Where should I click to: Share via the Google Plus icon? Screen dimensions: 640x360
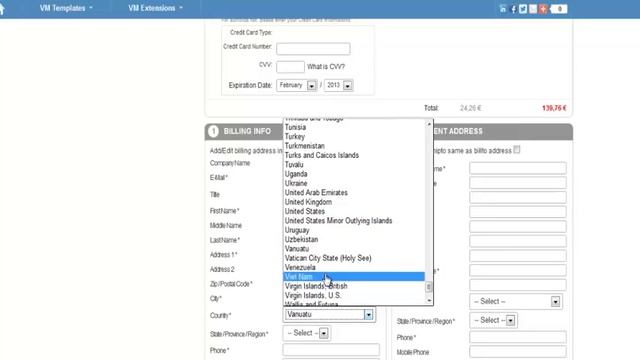(x=543, y=9)
